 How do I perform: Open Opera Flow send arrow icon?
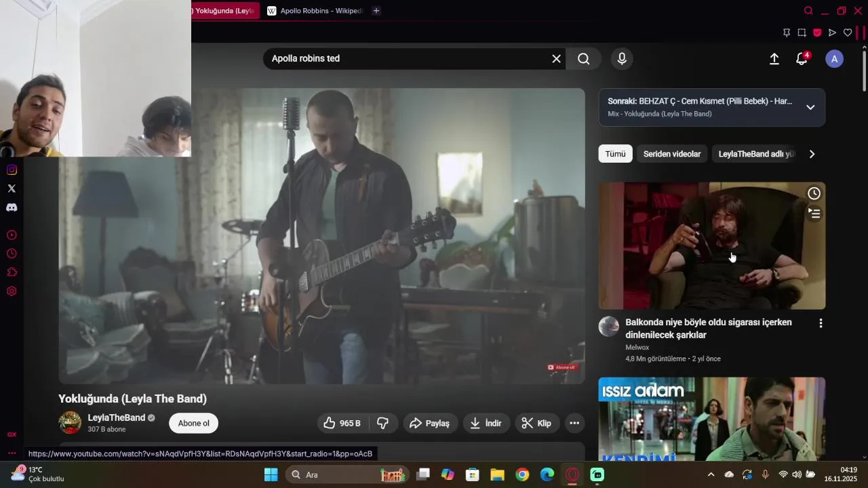pos(832,33)
